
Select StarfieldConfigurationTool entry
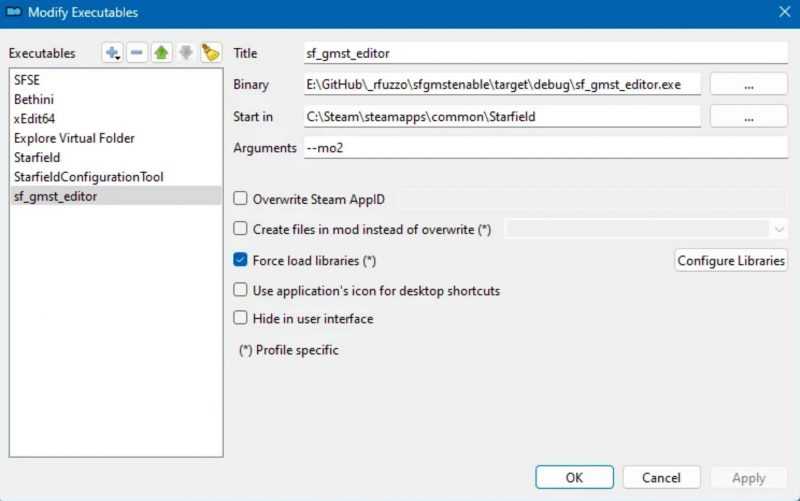click(116, 177)
